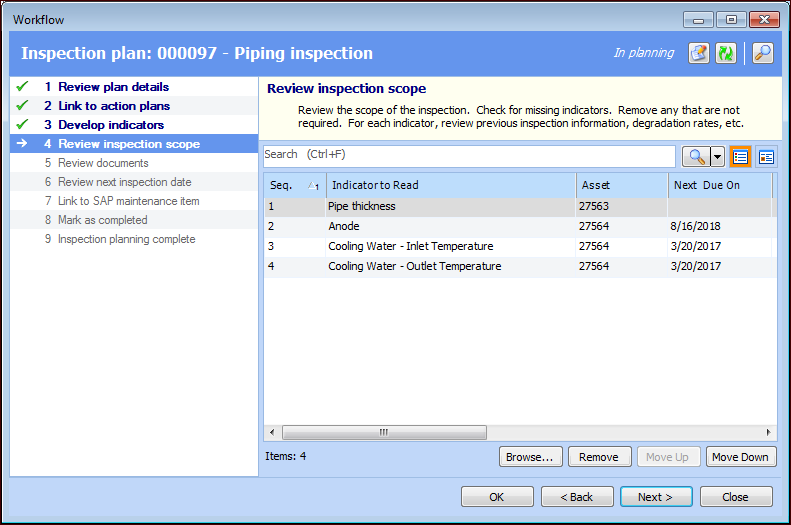Advance with the Next > button
This screenshot has height=525, width=791.
pos(656,497)
